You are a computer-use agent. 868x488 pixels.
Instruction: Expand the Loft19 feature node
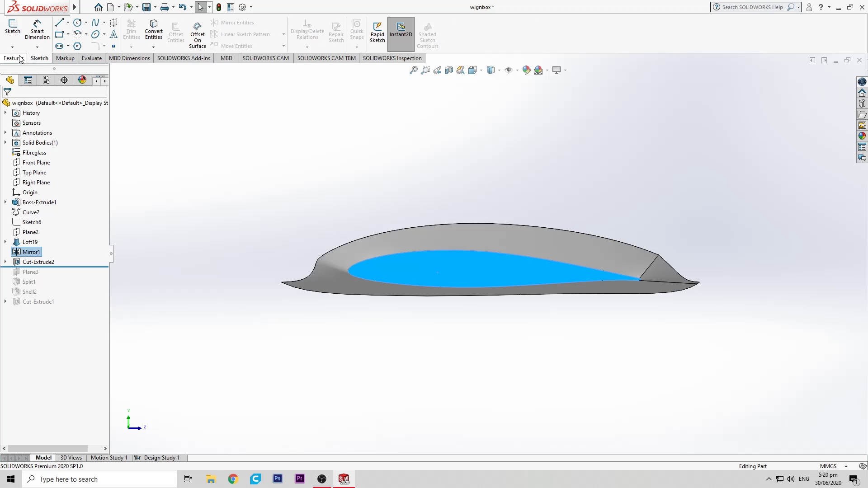tap(5, 242)
